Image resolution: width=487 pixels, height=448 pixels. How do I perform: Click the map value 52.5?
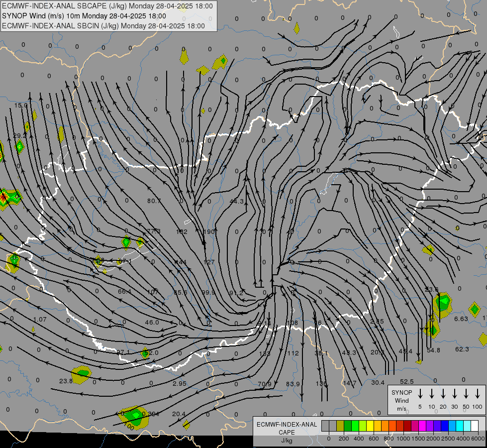[x=406, y=381]
